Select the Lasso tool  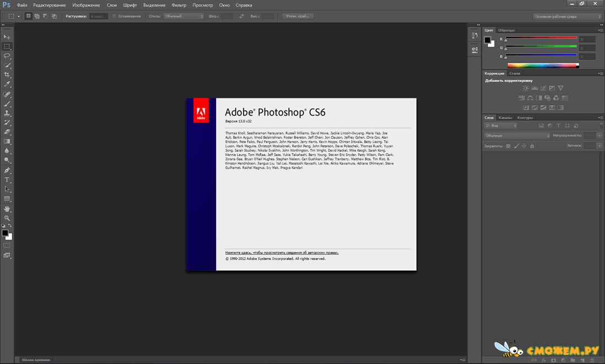[7, 56]
